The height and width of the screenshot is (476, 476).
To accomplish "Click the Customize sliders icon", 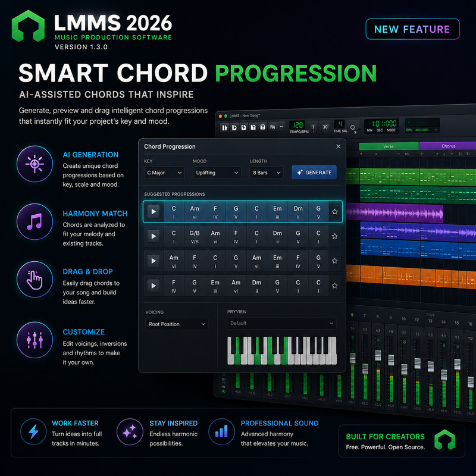I will click(35, 340).
